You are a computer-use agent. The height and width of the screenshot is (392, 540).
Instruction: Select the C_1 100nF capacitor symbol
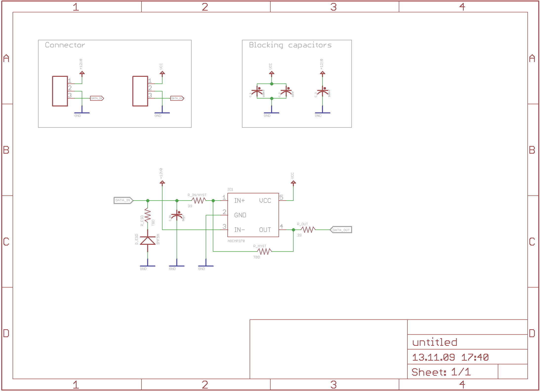[257, 91]
